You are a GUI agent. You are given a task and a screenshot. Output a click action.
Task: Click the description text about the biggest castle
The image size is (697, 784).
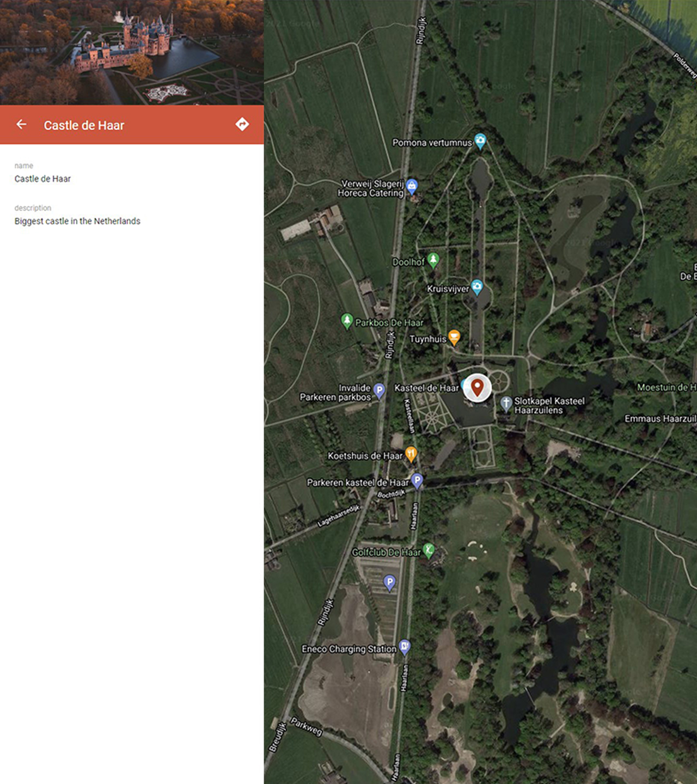point(76,221)
